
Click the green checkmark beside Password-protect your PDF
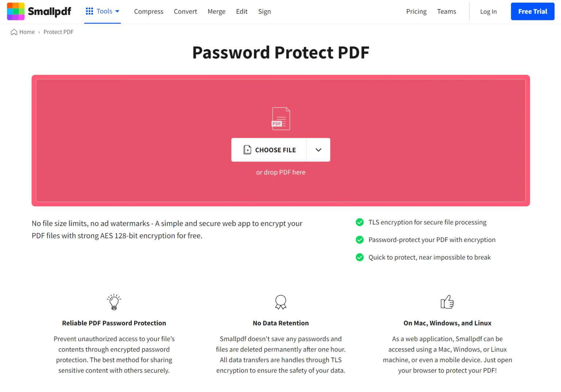point(359,240)
